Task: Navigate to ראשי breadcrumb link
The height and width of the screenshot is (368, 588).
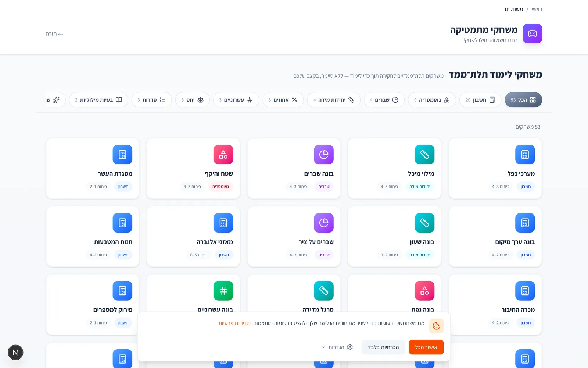Action: 537,9
